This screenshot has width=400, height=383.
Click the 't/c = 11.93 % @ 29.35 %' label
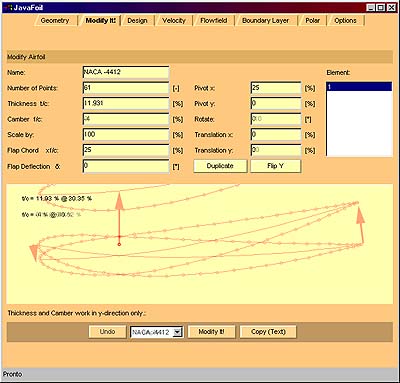[x=57, y=199]
